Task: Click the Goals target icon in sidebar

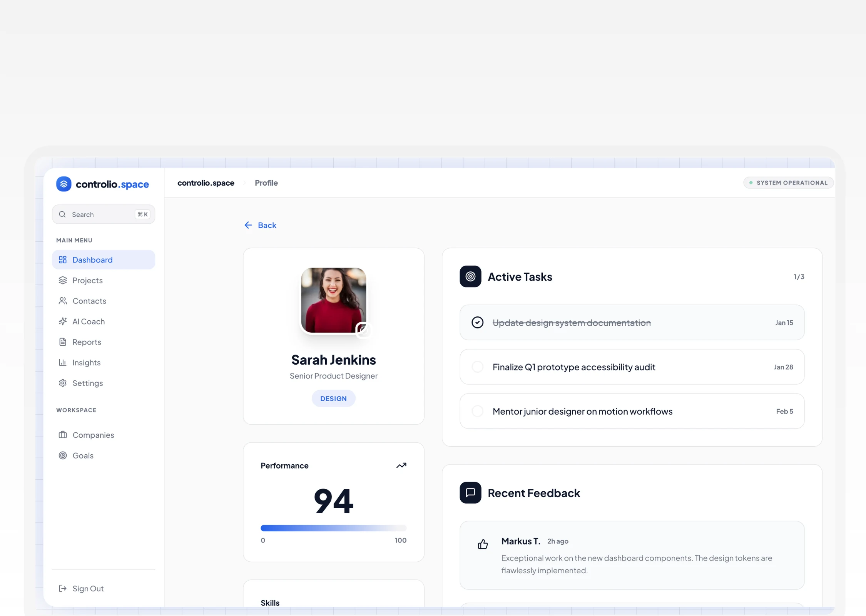Action: (62, 455)
